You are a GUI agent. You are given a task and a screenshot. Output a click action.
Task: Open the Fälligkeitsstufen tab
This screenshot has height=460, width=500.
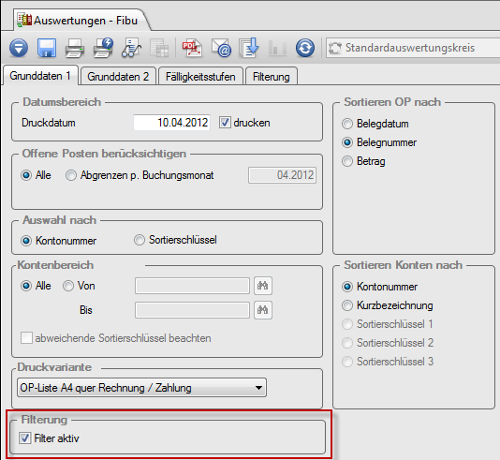coord(201,77)
